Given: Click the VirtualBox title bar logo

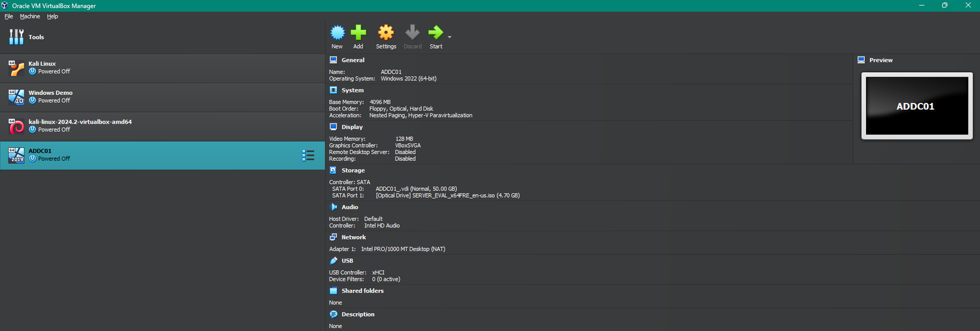Looking at the screenshot, I should click(5, 5).
